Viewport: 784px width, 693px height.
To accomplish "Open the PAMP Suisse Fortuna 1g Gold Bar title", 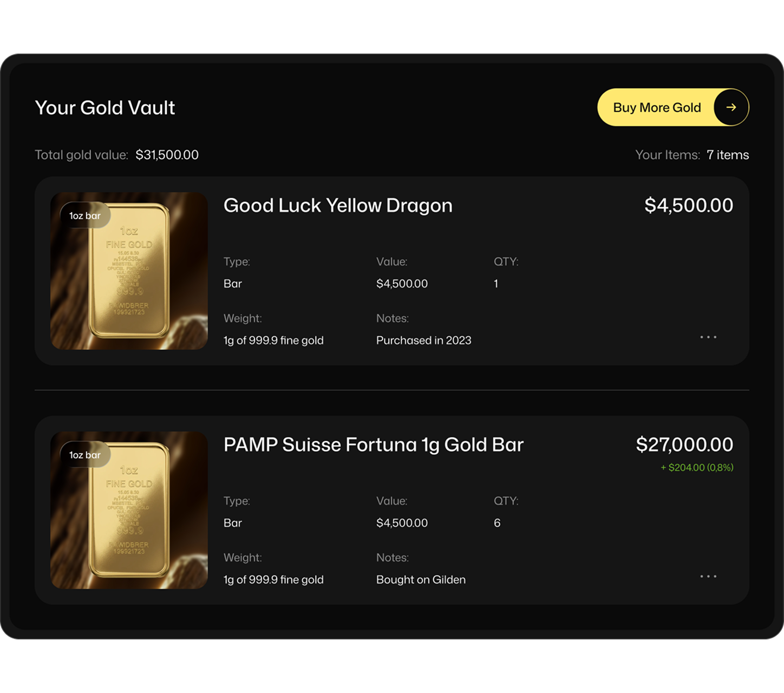I will 374,445.
